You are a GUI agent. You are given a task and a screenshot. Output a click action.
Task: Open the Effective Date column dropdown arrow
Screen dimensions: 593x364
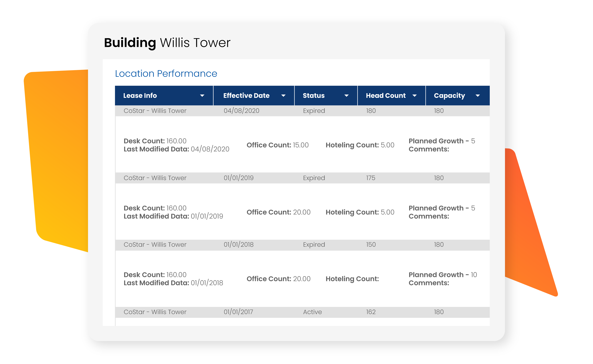tap(283, 96)
